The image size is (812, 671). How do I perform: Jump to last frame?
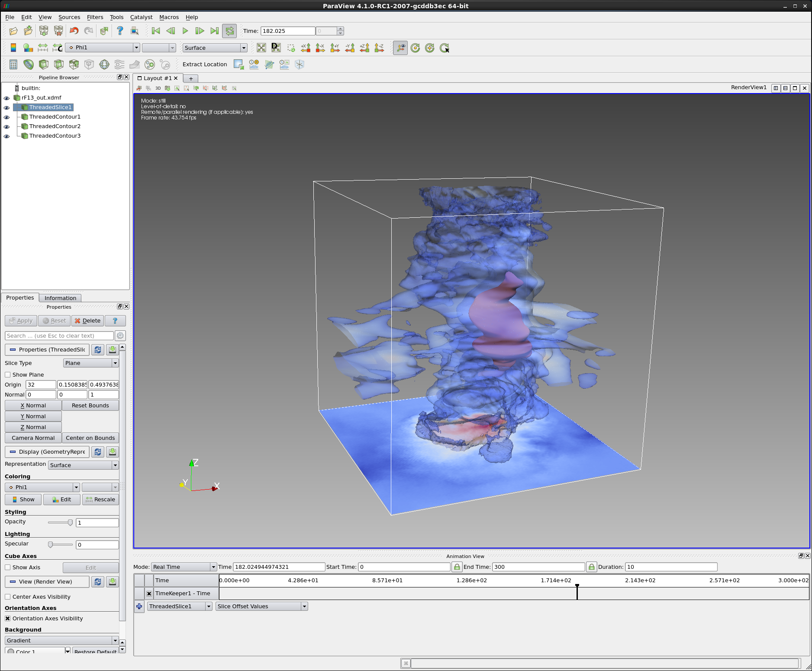(x=214, y=31)
